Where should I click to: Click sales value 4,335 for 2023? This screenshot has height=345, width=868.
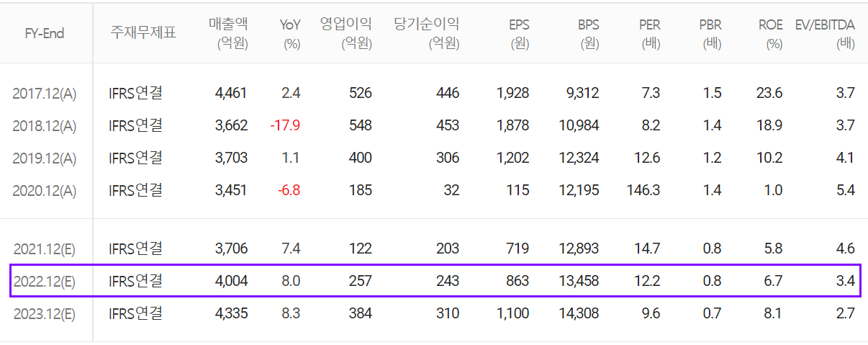(231, 313)
